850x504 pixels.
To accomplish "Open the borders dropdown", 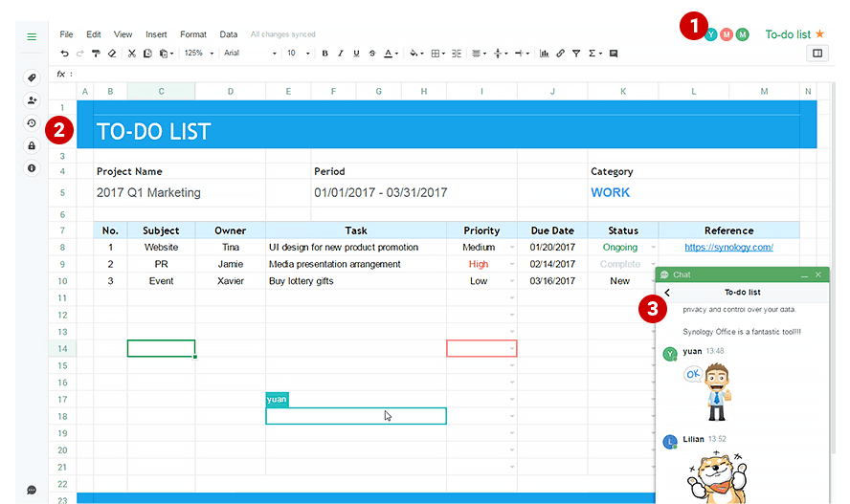I will pyautogui.click(x=437, y=53).
